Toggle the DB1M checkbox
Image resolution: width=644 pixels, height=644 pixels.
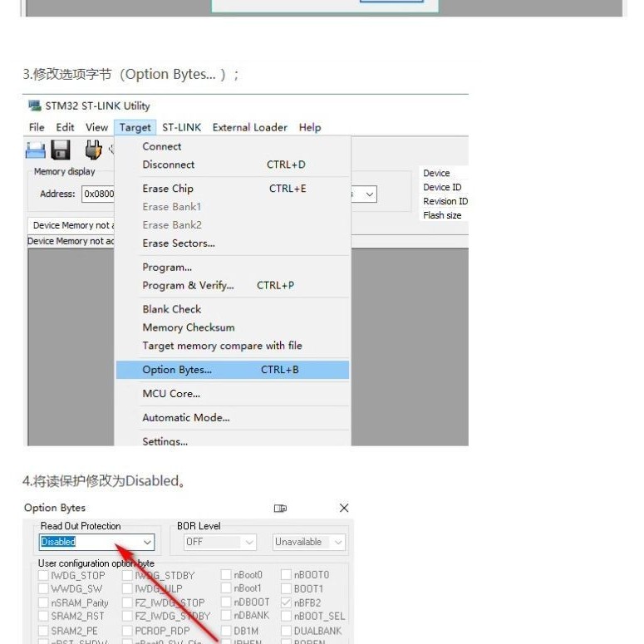[x=226, y=631]
